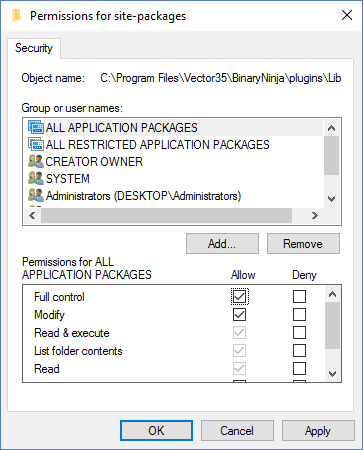Toggle Allow for List folder contents
Viewport: 363px width, 450px height.
pyautogui.click(x=239, y=350)
